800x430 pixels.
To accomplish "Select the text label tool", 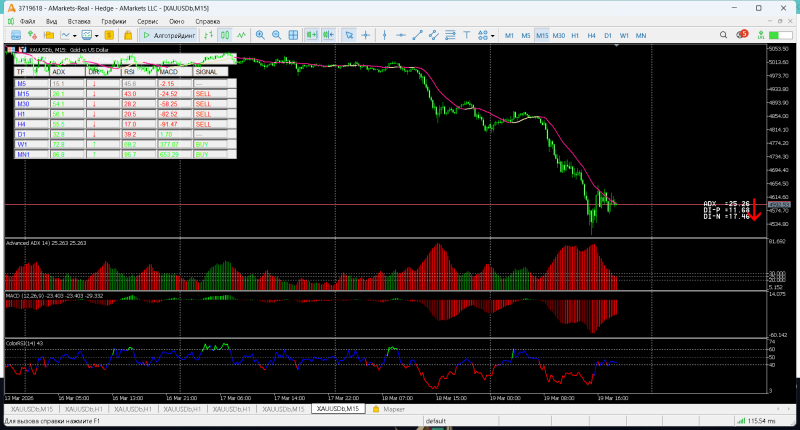I will 466,35.
